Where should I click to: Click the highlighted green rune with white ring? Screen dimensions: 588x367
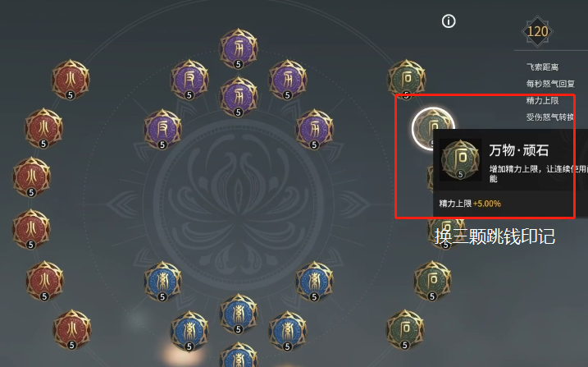[x=433, y=129]
